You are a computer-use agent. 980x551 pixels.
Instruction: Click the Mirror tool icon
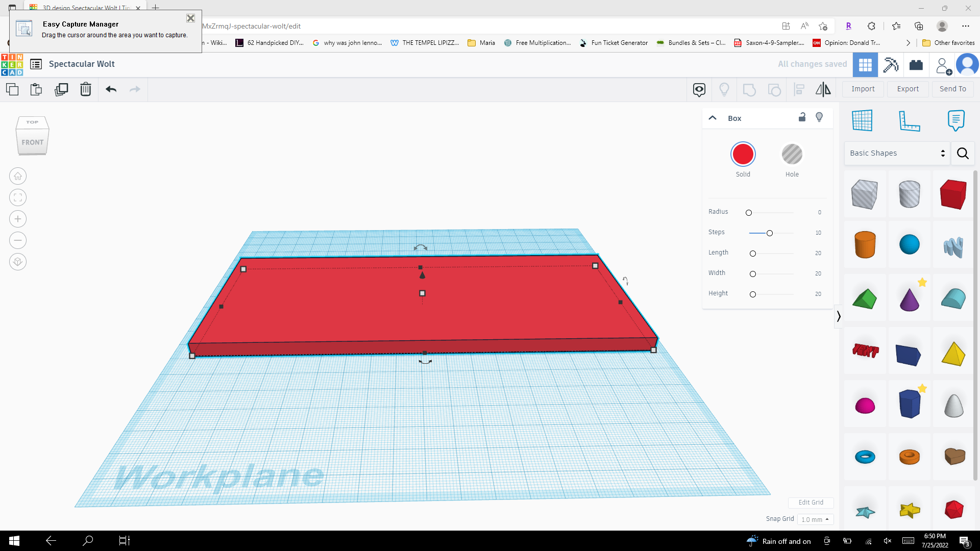[x=823, y=90]
